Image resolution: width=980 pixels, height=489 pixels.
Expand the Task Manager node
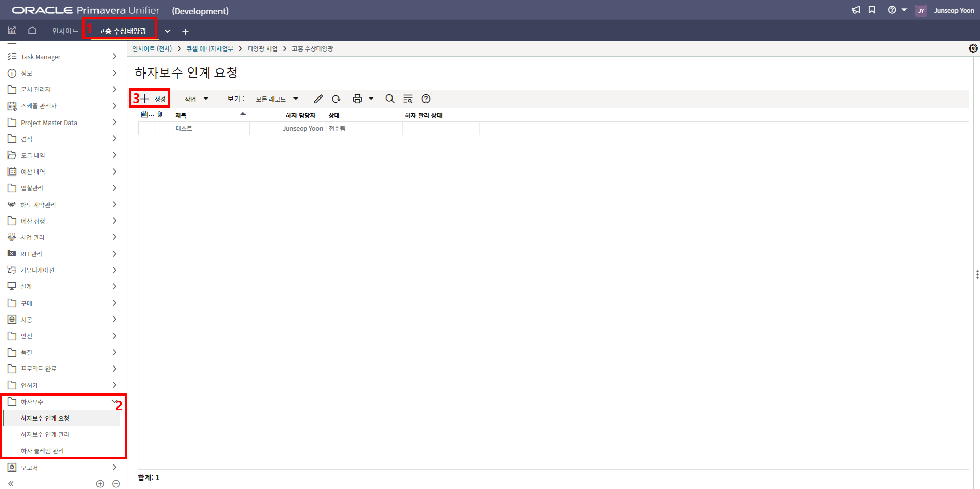pyautogui.click(x=114, y=57)
